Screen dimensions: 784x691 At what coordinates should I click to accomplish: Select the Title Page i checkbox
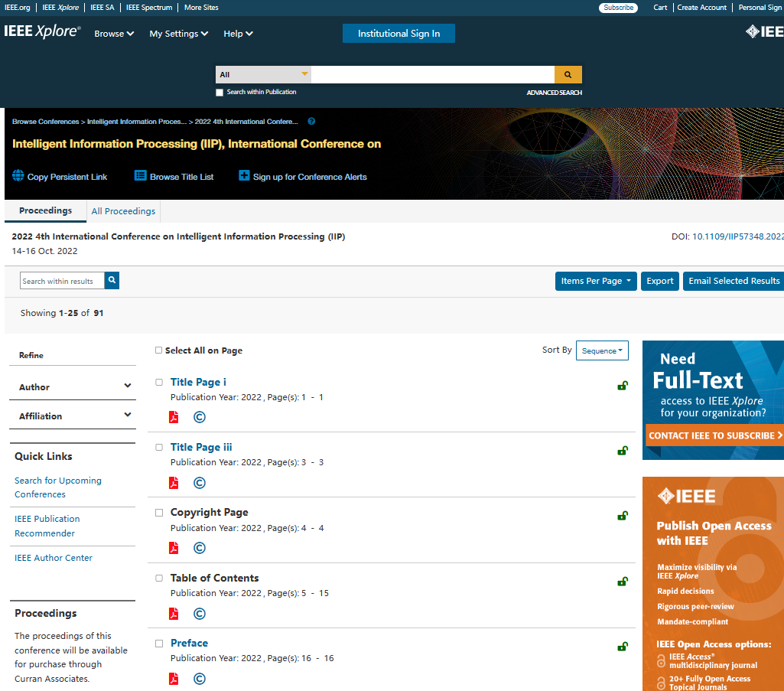click(x=159, y=383)
